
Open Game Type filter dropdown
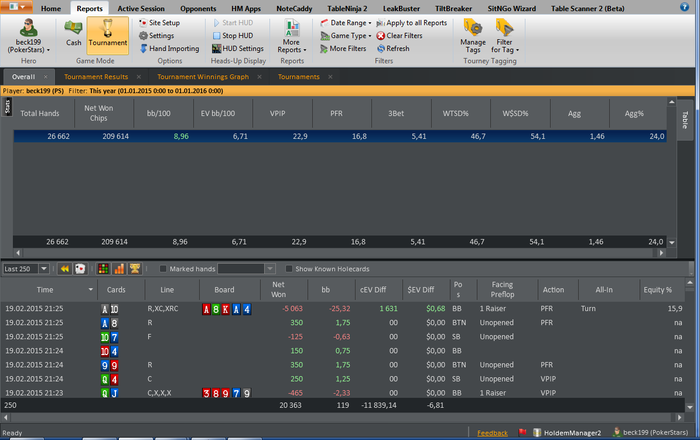tap(346, 36)
